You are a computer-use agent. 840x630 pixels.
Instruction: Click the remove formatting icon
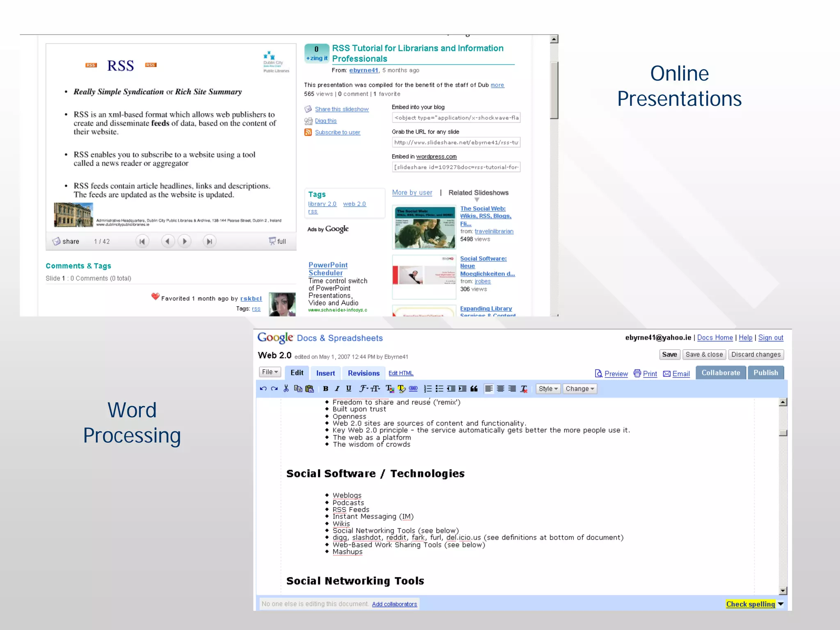tap(524, 389)
